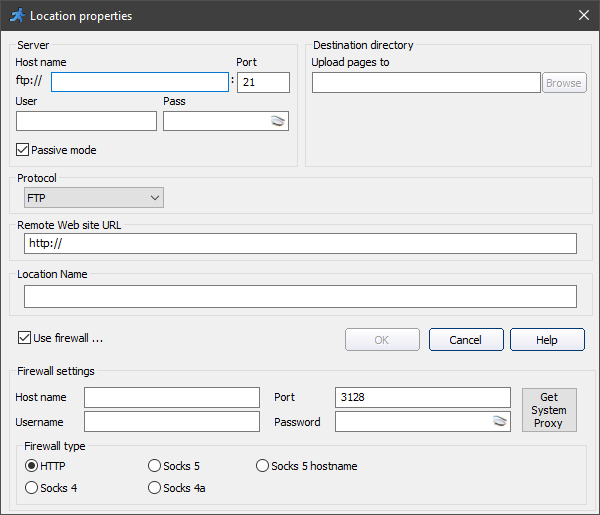600x515 pixels.
Task: Open Help for location properties
Action: point(546,340)
